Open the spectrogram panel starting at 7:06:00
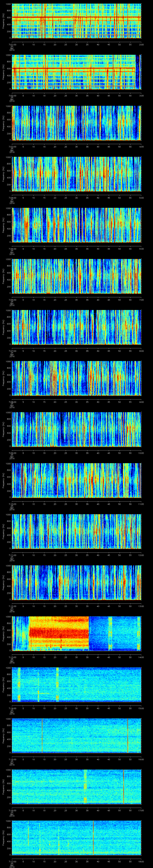 (x=77, y=276)
